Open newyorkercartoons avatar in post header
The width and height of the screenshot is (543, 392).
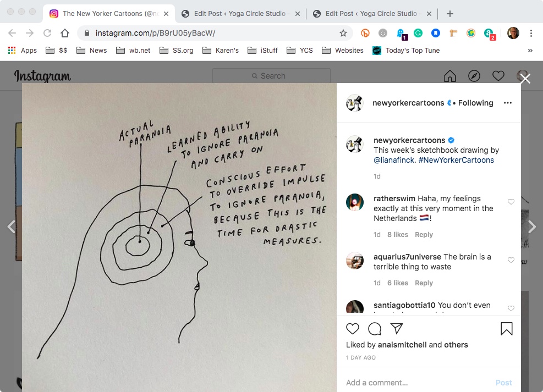click(x=355, y=103)
